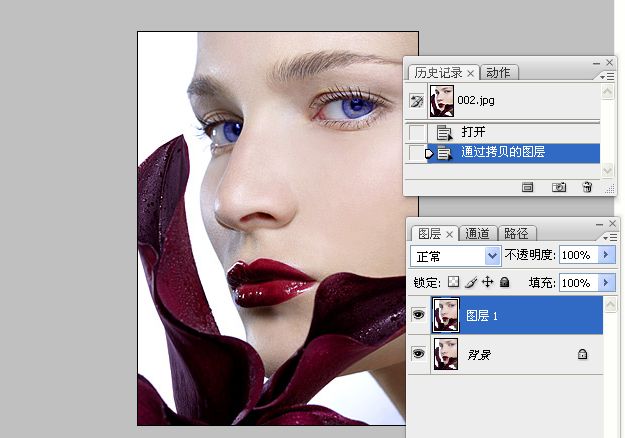Screen dimensions: 625x438
Task: Lock transparent pixels icon
Action: [x=453, y=282]
